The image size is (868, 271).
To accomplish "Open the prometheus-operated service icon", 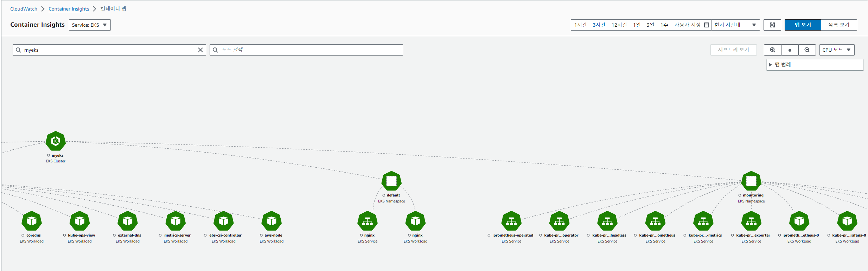I will pos(511,221).
